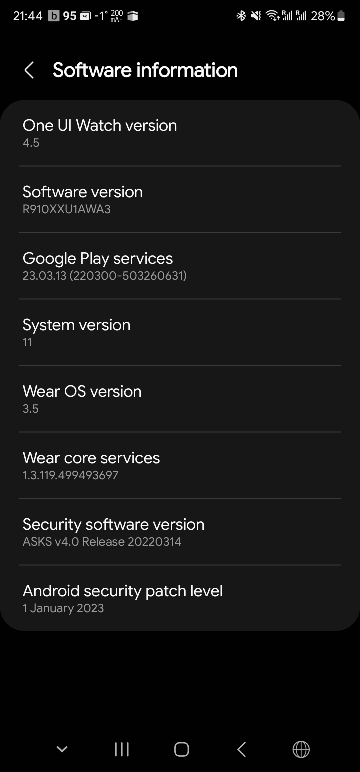
Task: Tap Security software version entry
Action: [180, 532]
